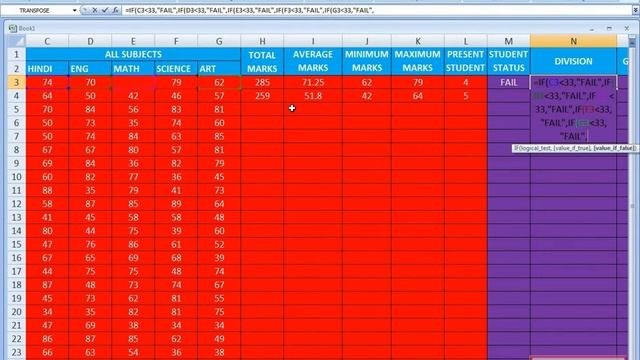Viewport: 640px width, 360px height.
Task: Close the Book1 workbook window
Action: pyautogui.click(x=627, y=28)
